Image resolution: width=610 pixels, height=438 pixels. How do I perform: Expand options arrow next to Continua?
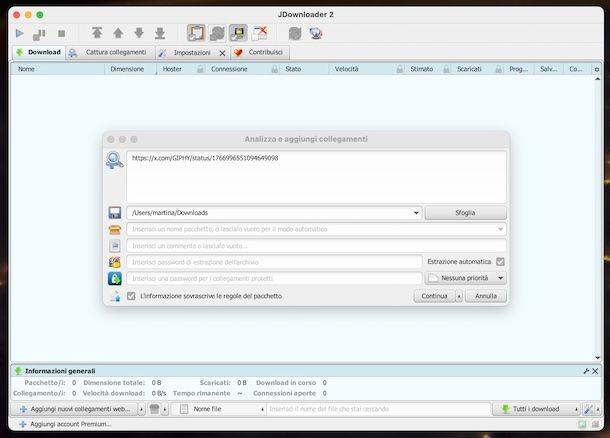pyautogui.click(x=459, y=296)
